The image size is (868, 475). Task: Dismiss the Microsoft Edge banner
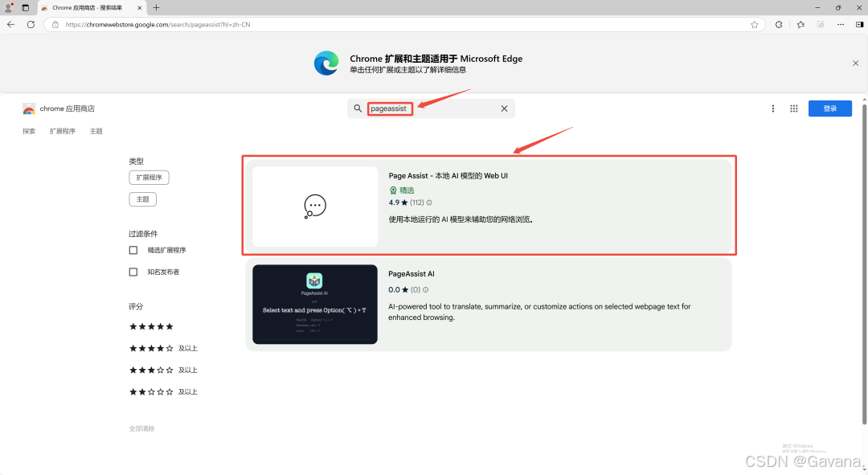pyautogui.click(x=855, y=63)
